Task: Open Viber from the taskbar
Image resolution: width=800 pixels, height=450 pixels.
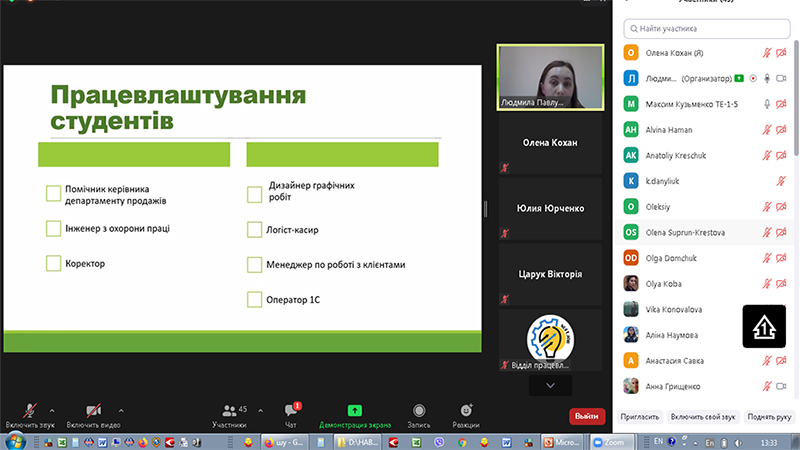Action: 439,442
